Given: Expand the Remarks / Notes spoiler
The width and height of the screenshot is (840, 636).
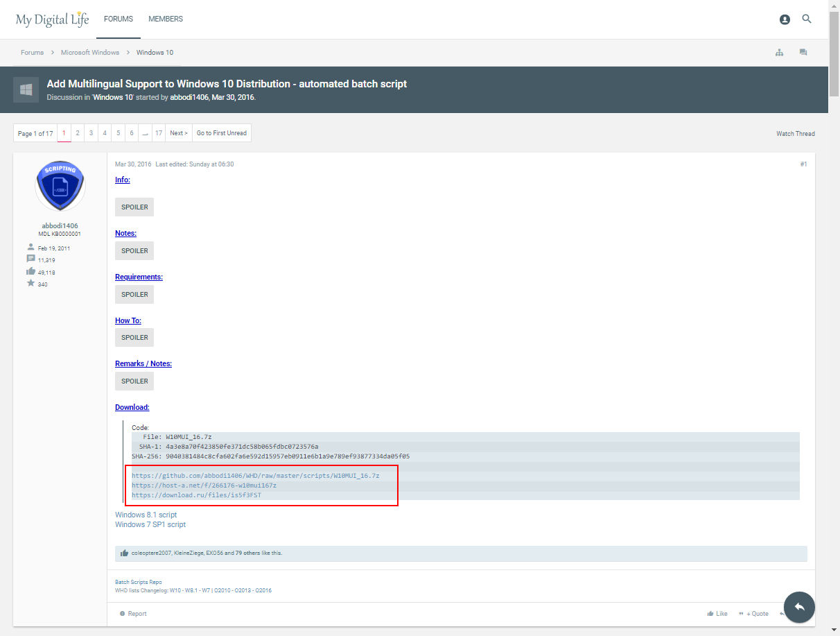Looking at the screenshot, I should [134, 381].
